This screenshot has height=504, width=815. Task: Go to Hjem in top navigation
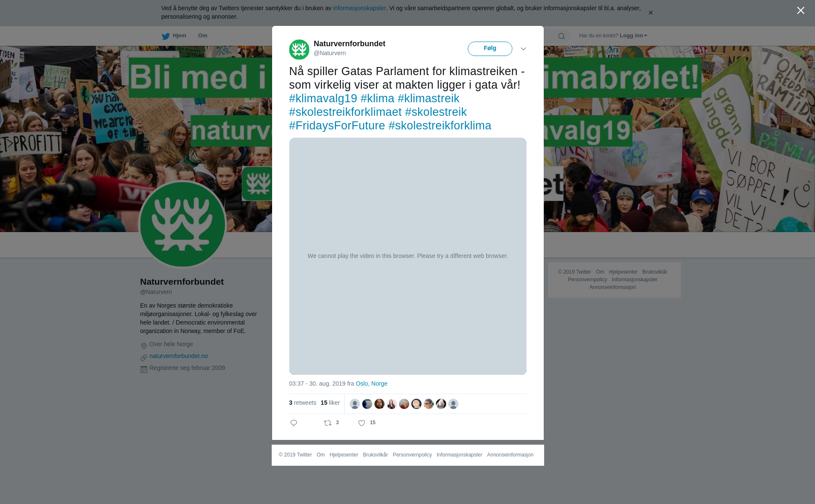click(x=180, y=36)
